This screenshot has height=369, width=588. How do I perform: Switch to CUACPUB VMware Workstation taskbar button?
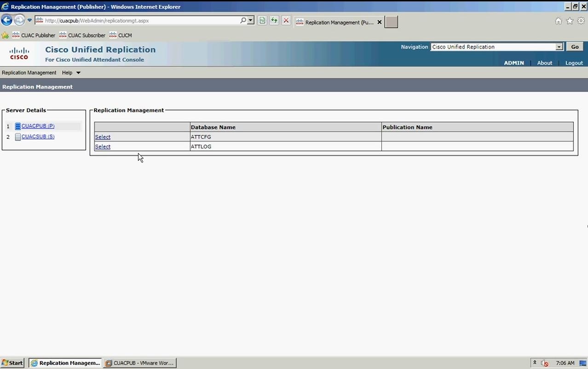(x=140, y=363)
